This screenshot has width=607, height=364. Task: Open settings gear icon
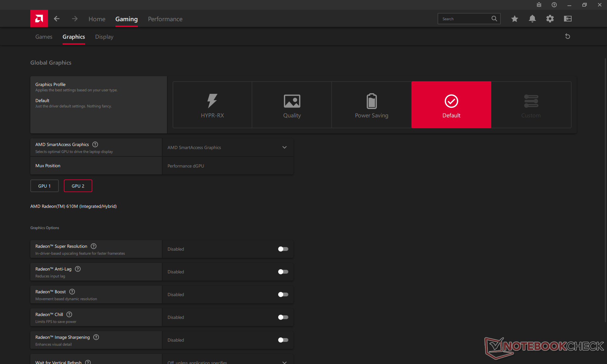(550, 19)
